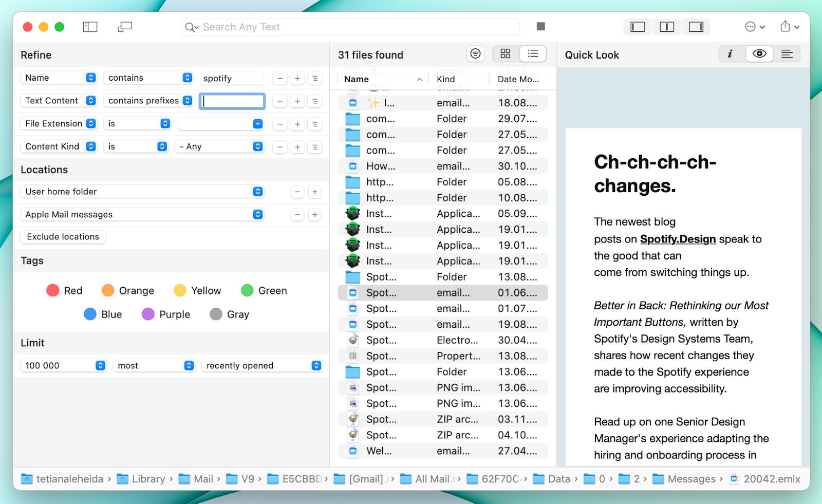The image size is (822, 504).
Task: Open the File Extension criterion dropdown
Action: click(x=59, y=123)
